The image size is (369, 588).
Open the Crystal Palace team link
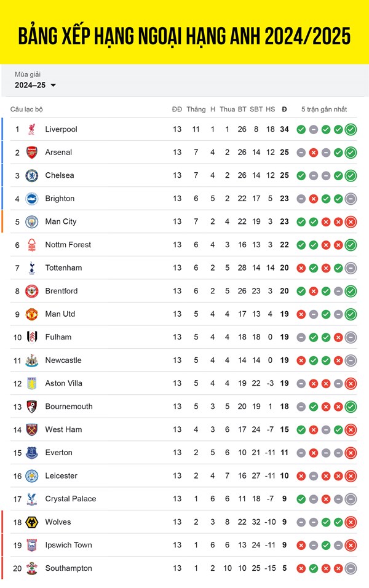(x=71, y=499)
